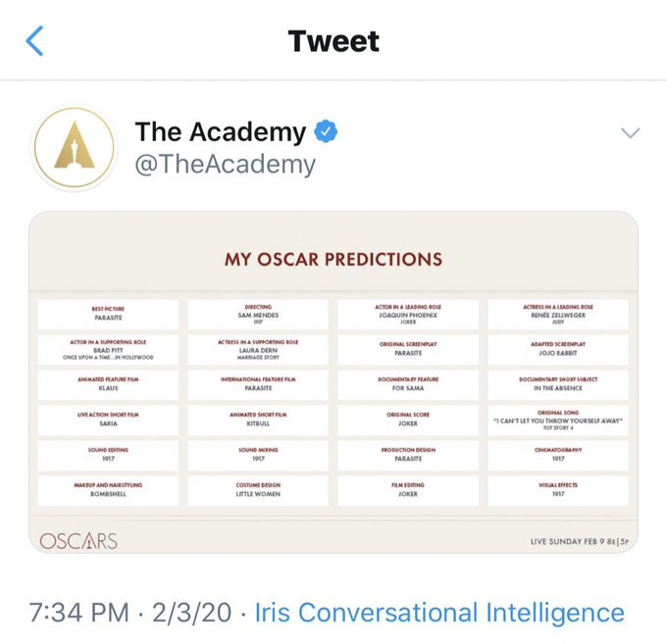Select the Original Song prediction card
The height and width of the screenshot is (644, 667).
(558, 421)
